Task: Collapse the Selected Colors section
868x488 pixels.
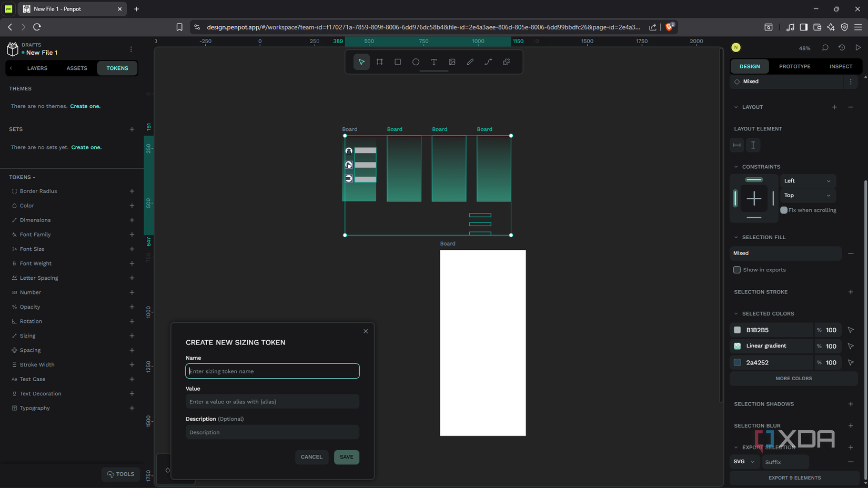Action: 736,313
